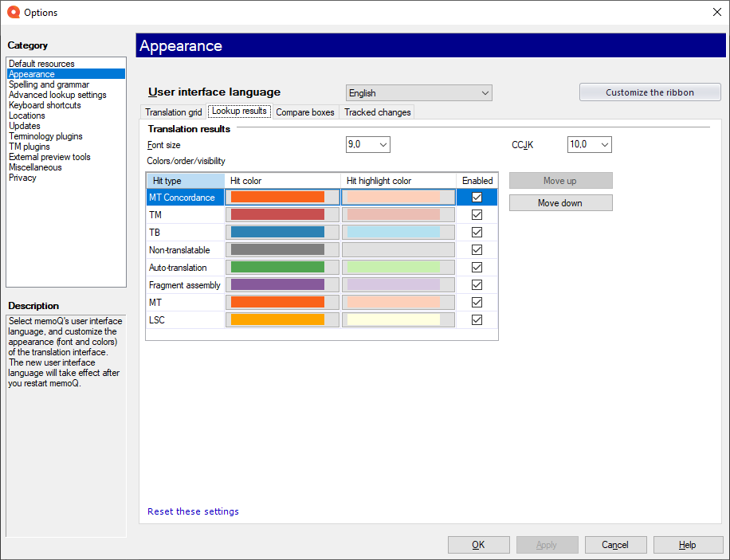Screen dimensions: 730x560
Task: Click the memoQ logo icon in title bar
Action: click(14, 13)
